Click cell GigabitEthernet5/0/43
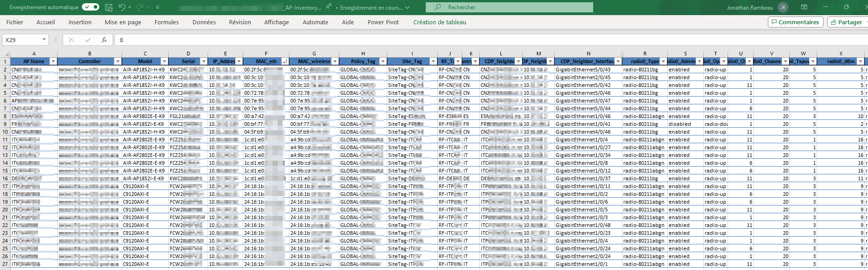The image size is (868, 270). tap(588, 70)
